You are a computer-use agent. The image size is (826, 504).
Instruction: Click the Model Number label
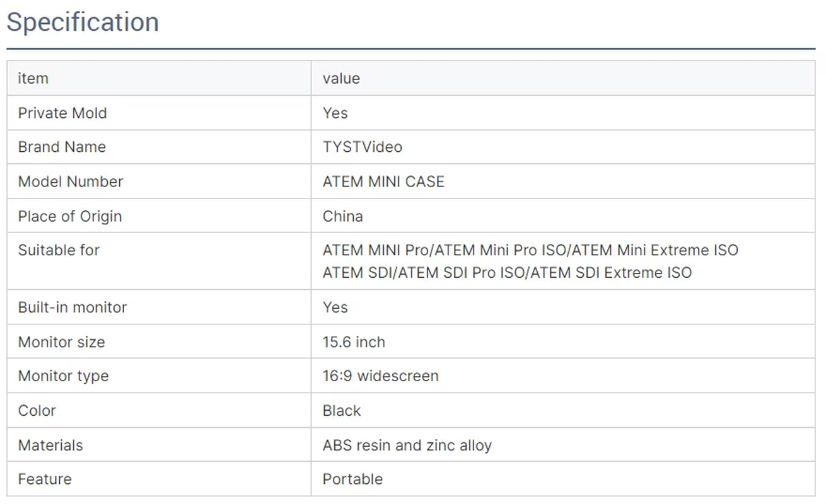[x=70, y=182]
